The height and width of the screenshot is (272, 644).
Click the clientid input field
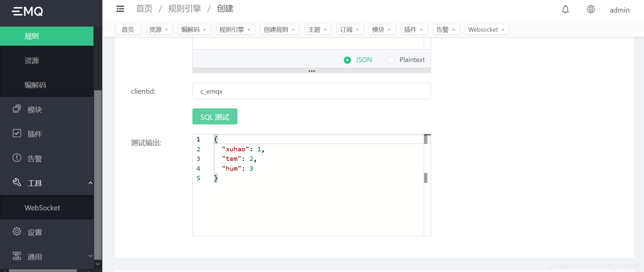tap(312, 91)
